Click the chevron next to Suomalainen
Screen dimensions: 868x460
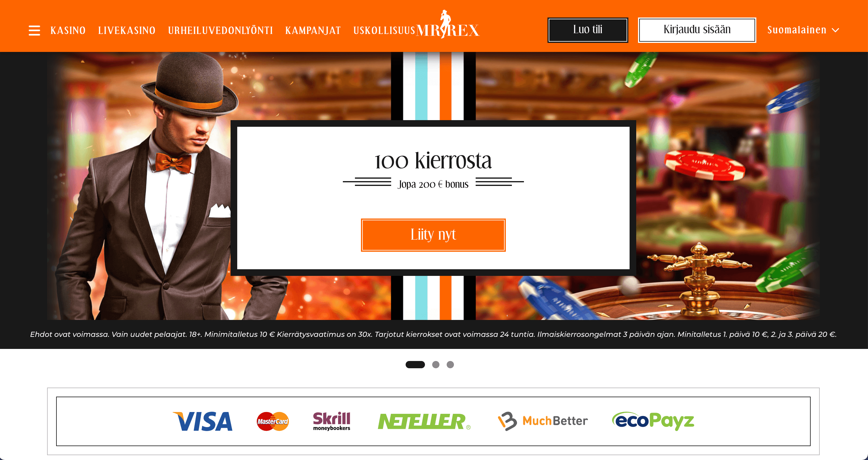click(835, 30)
